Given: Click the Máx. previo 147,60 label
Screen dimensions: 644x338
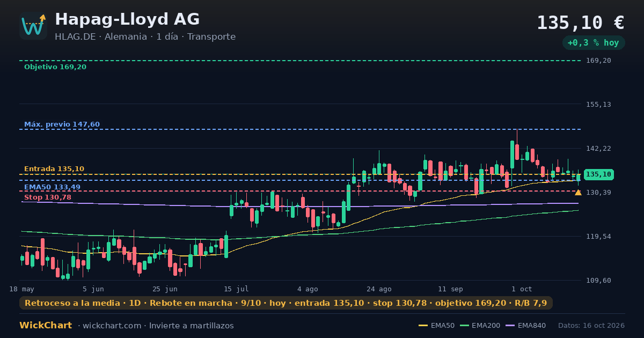Looking at the screenshot, I should click(62, 124).
